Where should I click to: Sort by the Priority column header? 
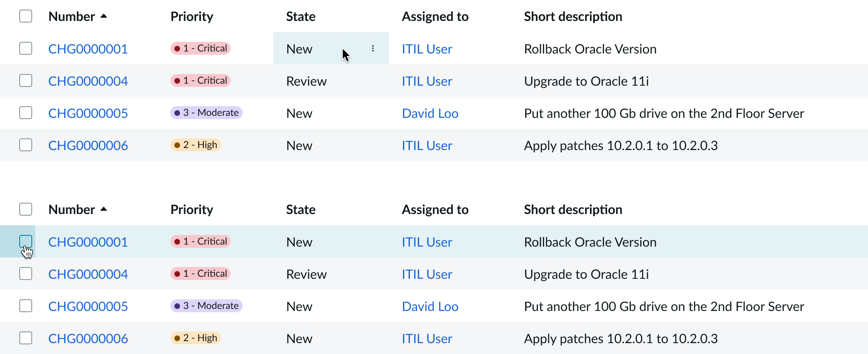pyautogui.click(x=192, y=16)
